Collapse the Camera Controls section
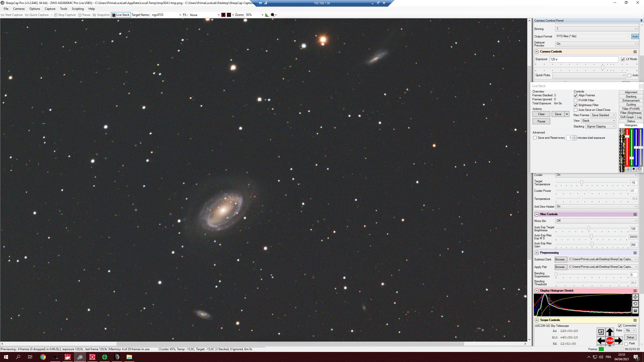644x362 pixels. pyautogui.click(x=537, y=52)
